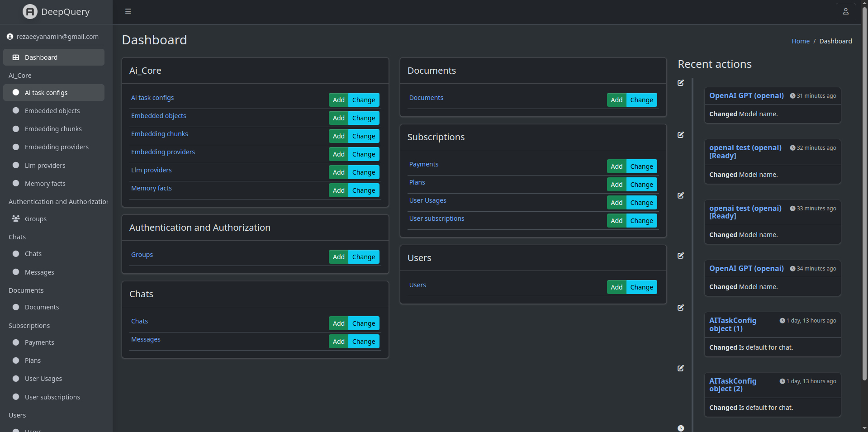Click the DeepQuery logo icon
This screenshot has width=868, height=432.
point(30,12)
